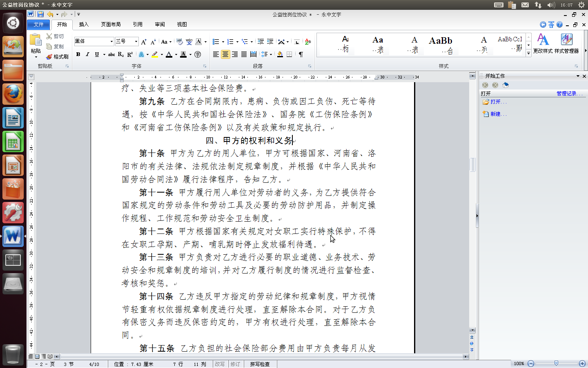This screenshot has height=368, width=588.
Task: Click the 管理记录... link in task pane
Action: (x=570, y=94)
